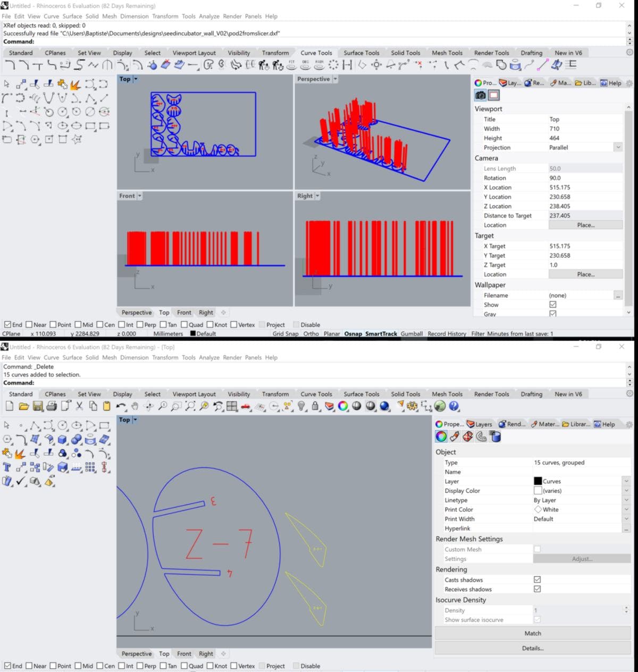Image resolution: width=638 pixels, height=672 pixels.
Task: Click Print icon in lower window toolbar
Action: click(x=52, y=406)
